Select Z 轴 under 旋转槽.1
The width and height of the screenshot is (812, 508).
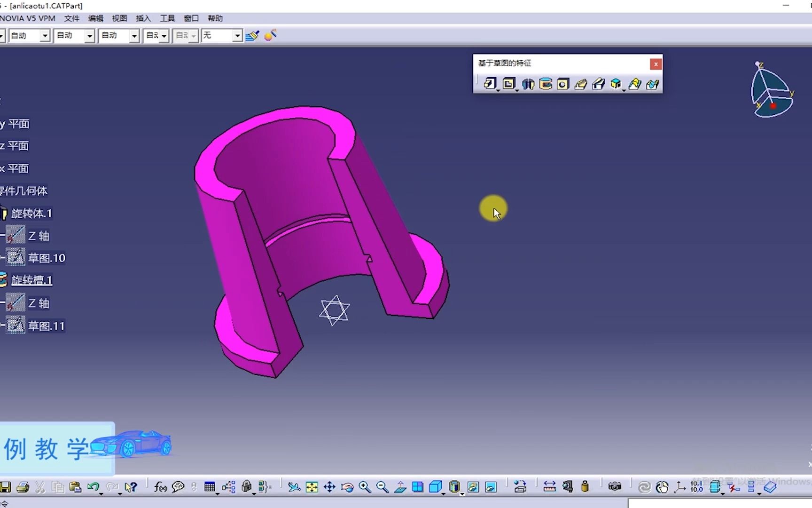coord(39,303)
